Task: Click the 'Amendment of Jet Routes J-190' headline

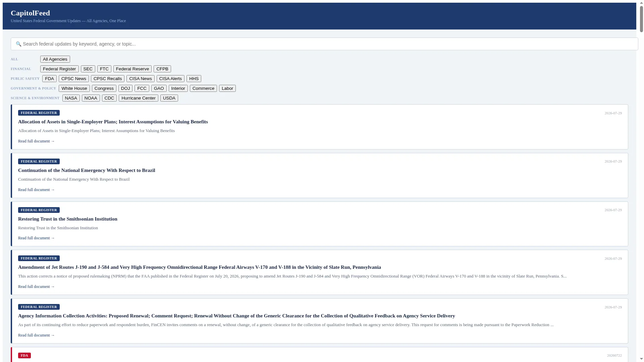Action: [200, 267]
